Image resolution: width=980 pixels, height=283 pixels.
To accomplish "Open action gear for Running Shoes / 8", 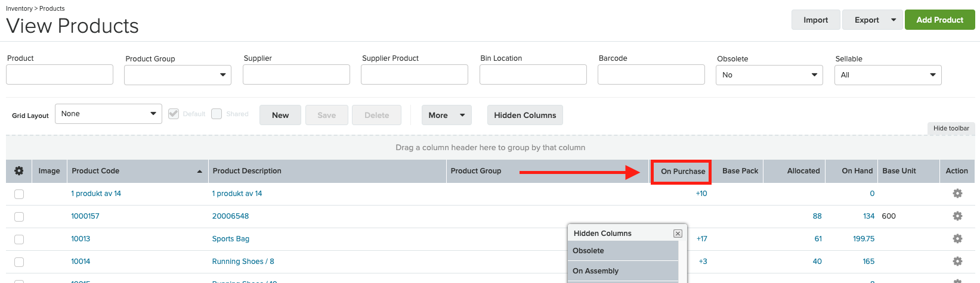I will point(957,262).
